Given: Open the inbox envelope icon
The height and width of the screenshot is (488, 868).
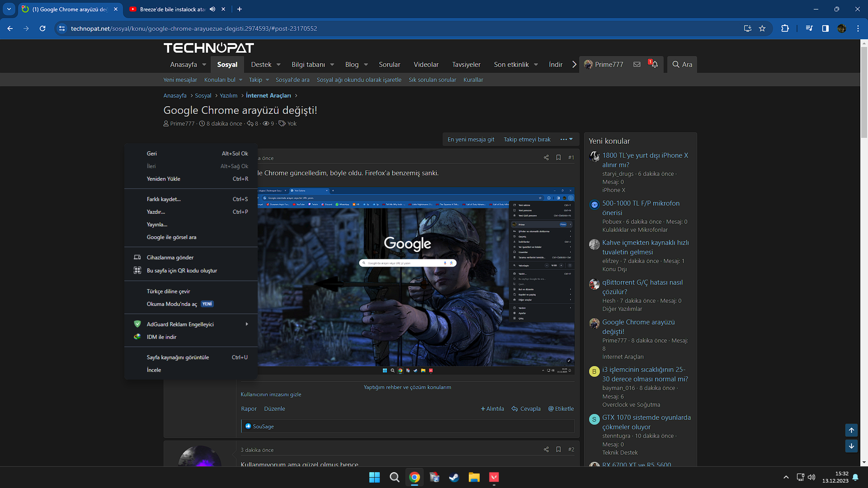Looking at the screenshot, I should (637, 65).
